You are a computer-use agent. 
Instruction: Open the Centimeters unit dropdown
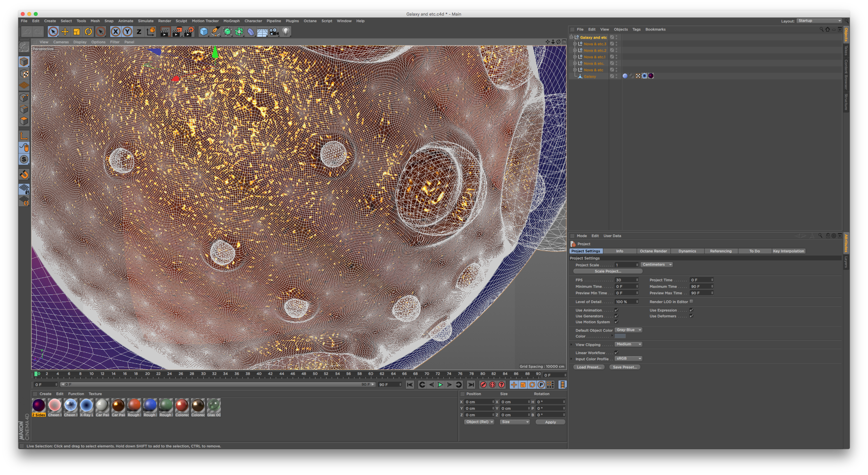click(657, 264)
